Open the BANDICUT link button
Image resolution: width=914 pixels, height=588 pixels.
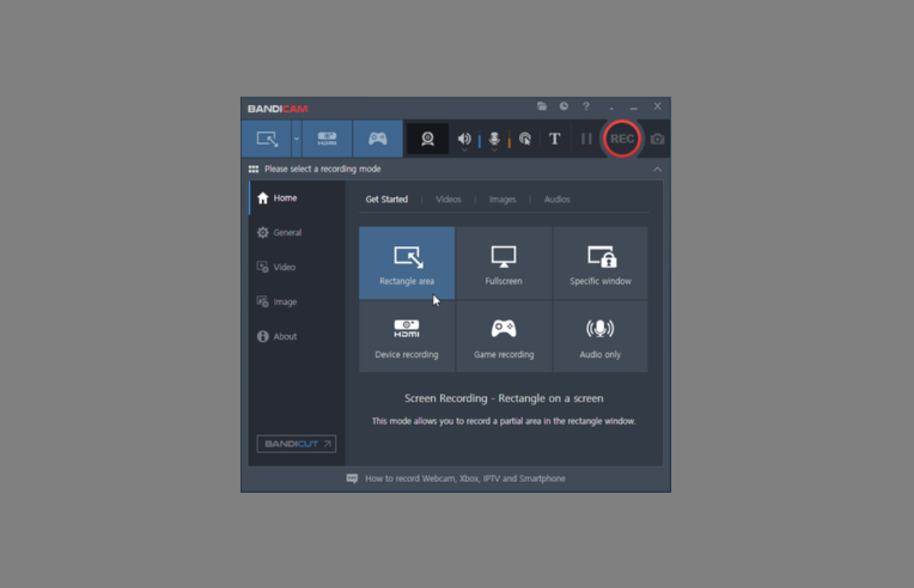pos(296,443)
